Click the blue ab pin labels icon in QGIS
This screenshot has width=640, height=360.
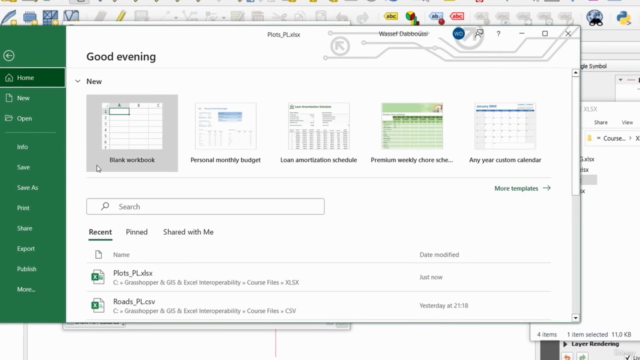(436, 18)
